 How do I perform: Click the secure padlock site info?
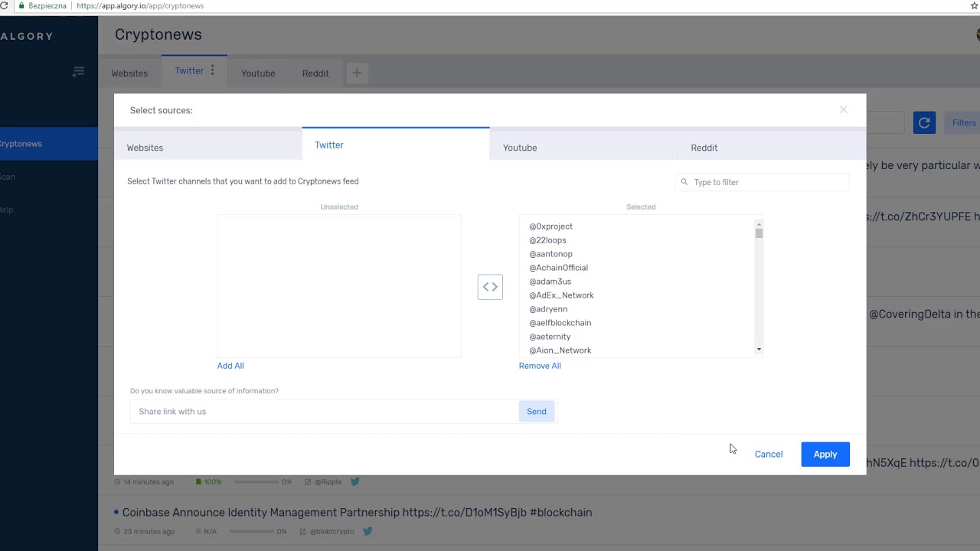coord(21,5)
